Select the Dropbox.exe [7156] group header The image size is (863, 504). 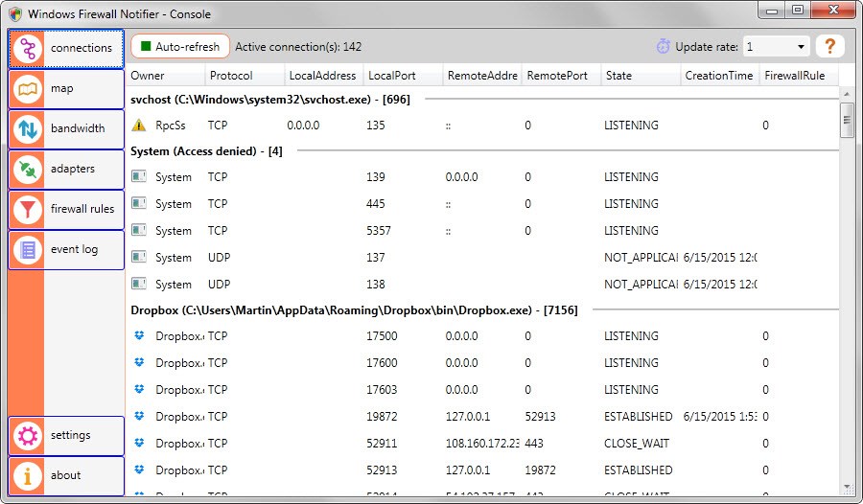(x=354, y=310)
